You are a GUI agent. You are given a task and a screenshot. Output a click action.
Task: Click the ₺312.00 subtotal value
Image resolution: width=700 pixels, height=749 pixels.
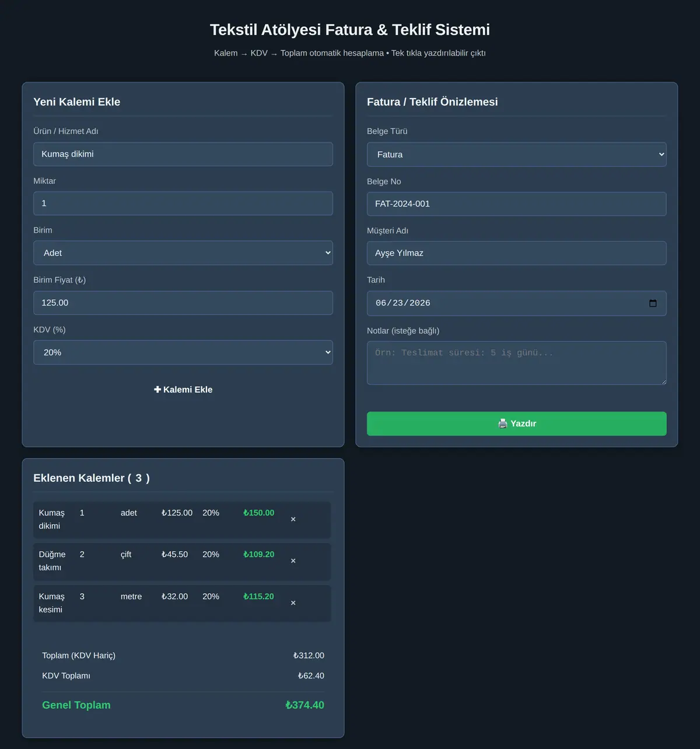pos(309,656)
